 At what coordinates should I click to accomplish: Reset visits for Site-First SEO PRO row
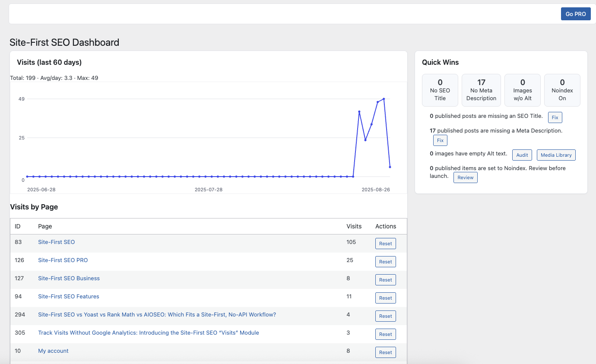tap(385, 262)
